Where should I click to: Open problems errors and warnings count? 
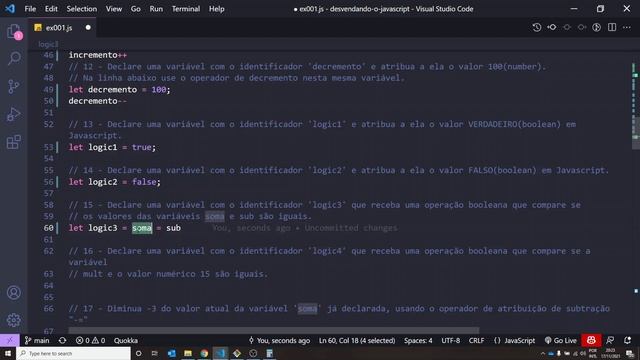[x=90, y=340]
